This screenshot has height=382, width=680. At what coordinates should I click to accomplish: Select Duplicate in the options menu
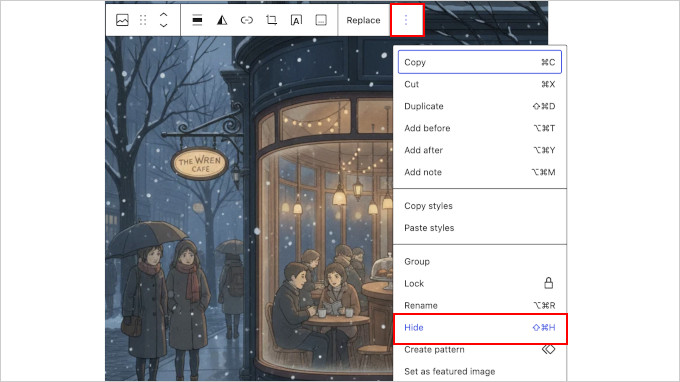[x=480, y=106]
